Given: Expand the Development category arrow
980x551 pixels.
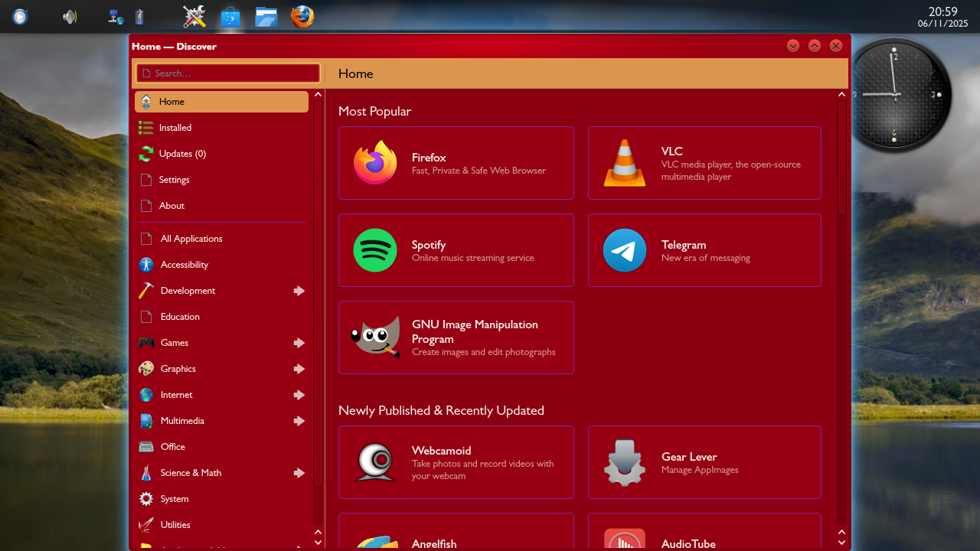Looking at the screenshot, I should coord(299,291).
